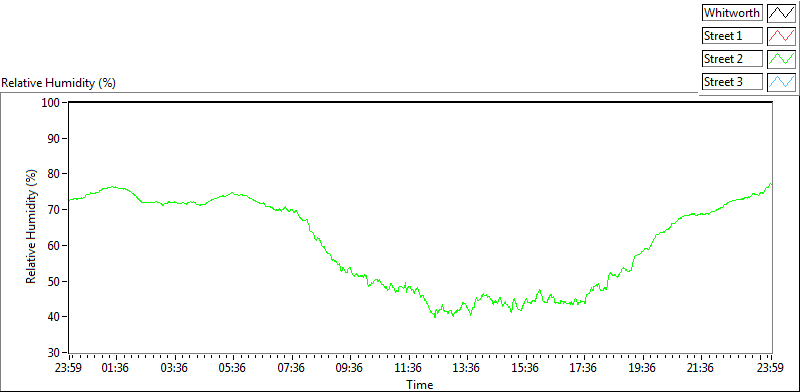Click the Whitworth black plot line icon
This screenshot has width=800, height=392.
782,13
